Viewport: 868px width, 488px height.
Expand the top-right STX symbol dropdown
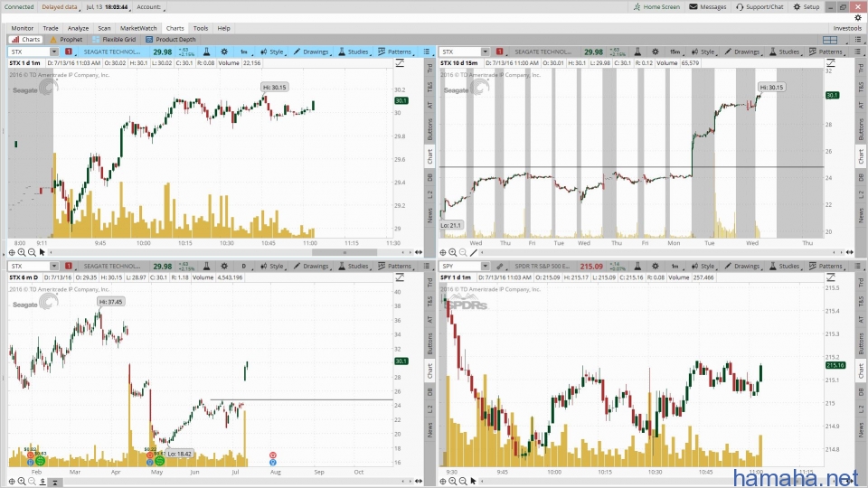pos(485,52)
